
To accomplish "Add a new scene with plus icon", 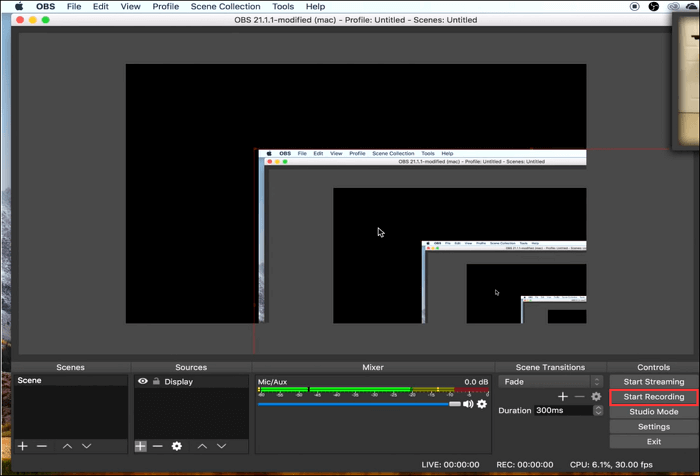I will [22, 446].
